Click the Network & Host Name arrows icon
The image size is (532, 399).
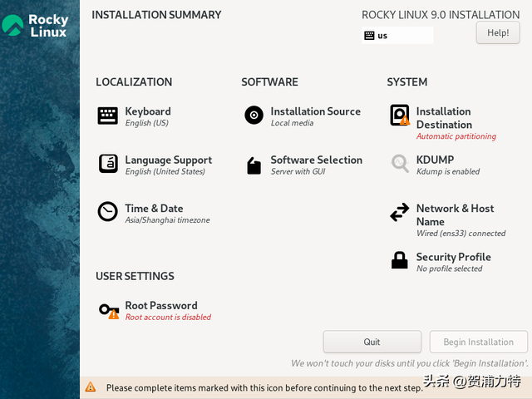tap(400, 213)
